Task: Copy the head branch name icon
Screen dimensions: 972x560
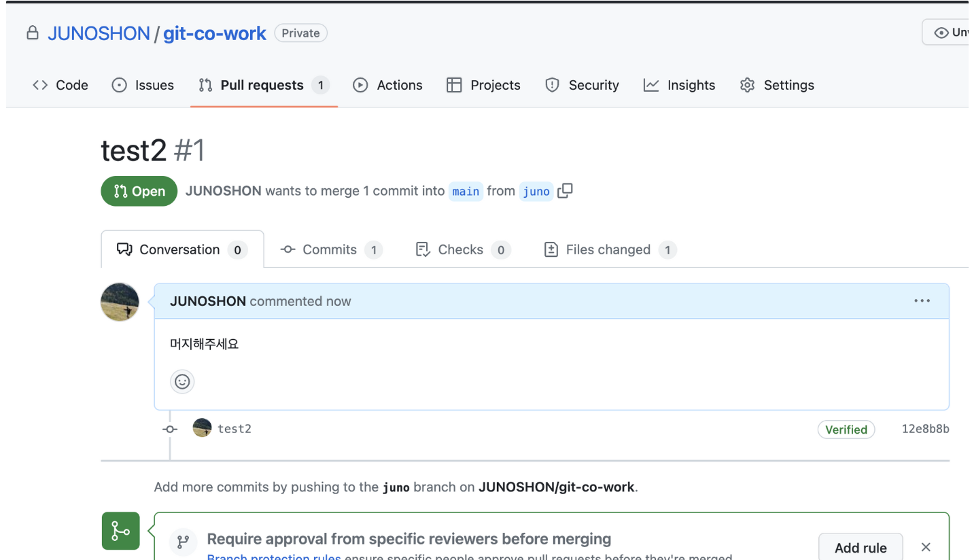Action: coord(565,191)
